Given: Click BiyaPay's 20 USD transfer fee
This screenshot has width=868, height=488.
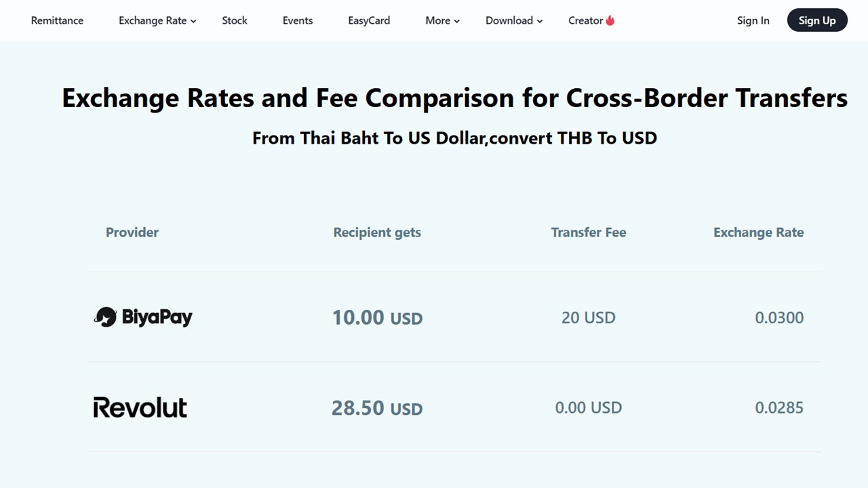Looking at the screenshot, I should [588, 317].
